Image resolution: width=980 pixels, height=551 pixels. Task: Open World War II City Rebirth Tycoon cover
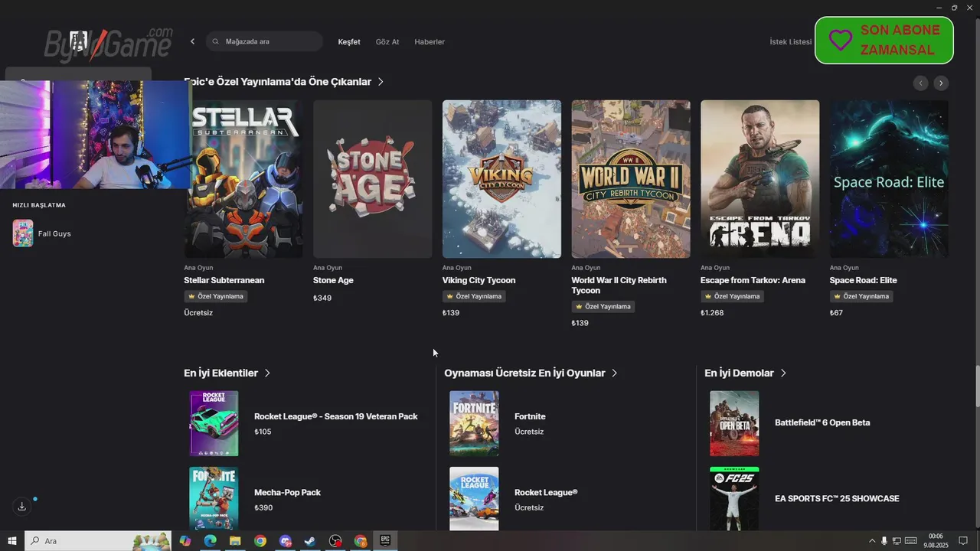(631, 179)
